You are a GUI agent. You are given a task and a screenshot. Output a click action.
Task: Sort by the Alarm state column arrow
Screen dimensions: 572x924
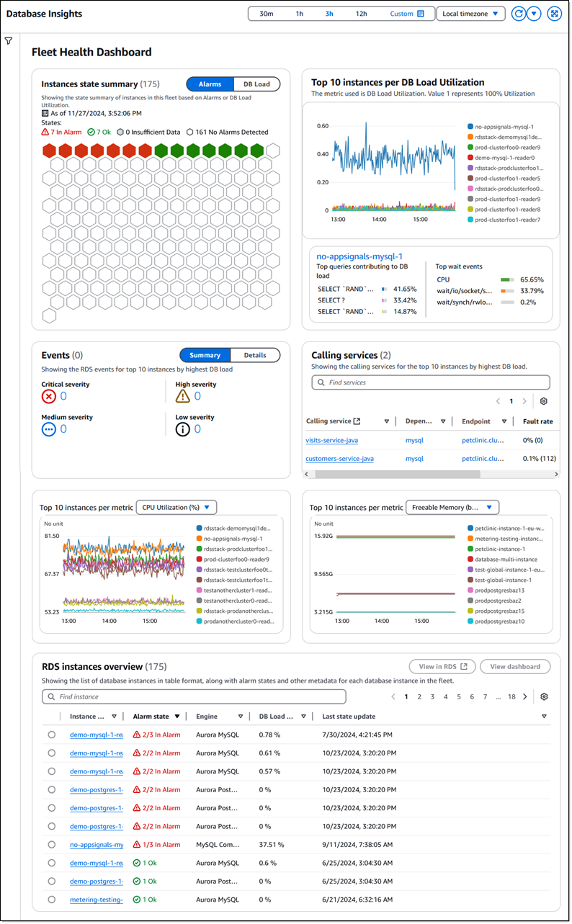tap(177, 717)
